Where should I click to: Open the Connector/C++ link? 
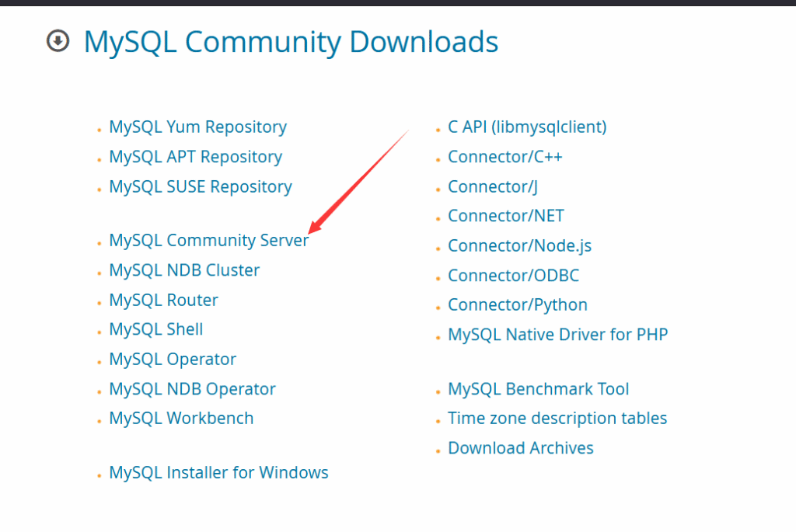click(x=504, y=157)
